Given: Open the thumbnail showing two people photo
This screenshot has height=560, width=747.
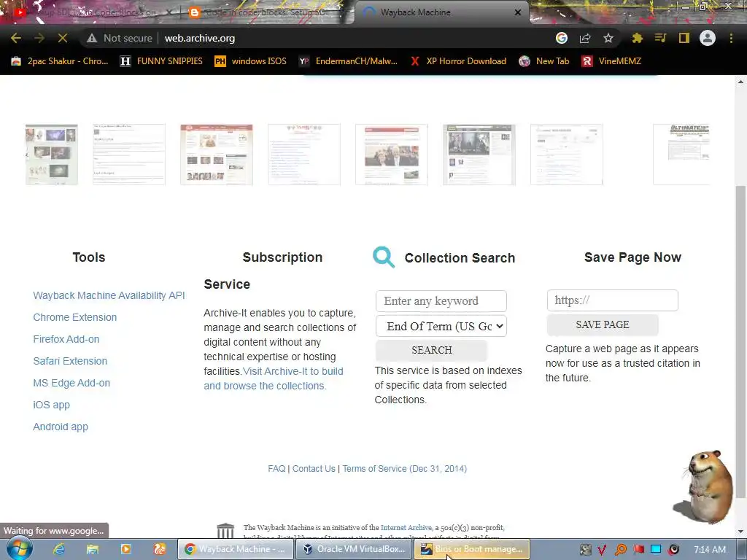Looking at the screenshot, I should [392, 155].
